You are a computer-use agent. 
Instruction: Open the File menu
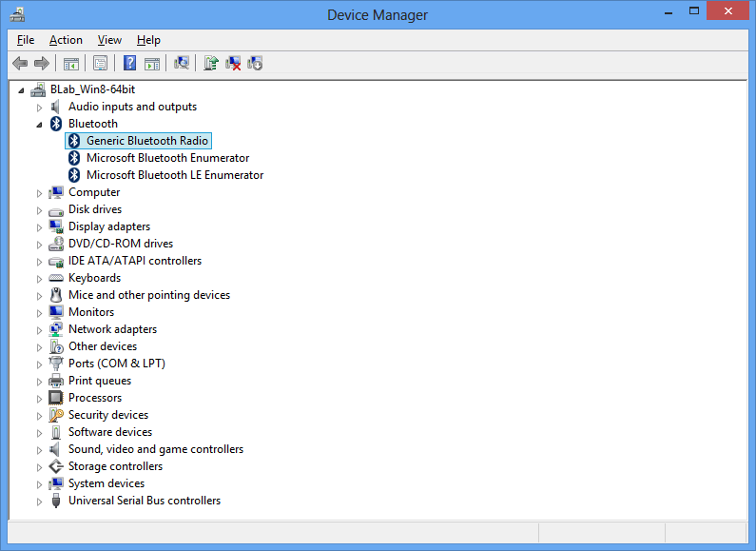(x=26, y=40)
